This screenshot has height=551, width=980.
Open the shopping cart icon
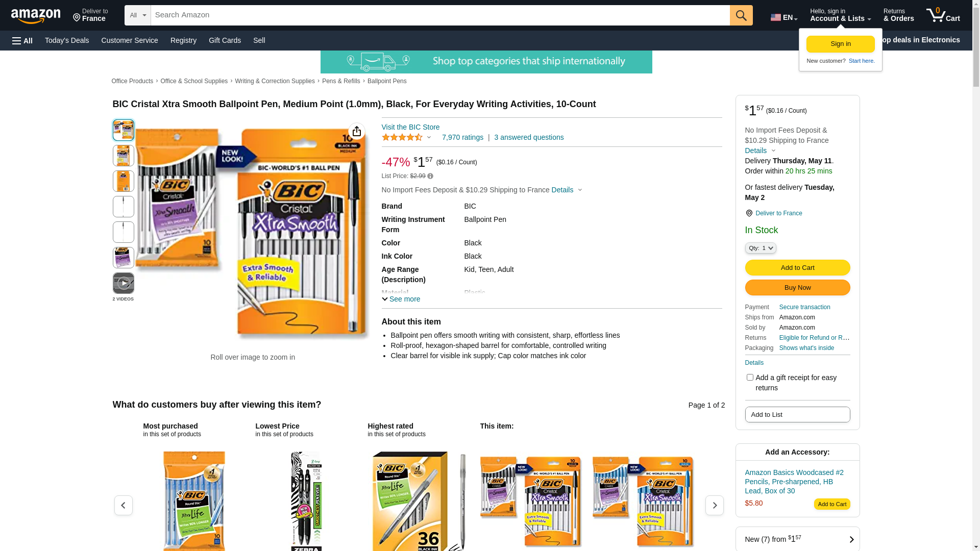943,15
